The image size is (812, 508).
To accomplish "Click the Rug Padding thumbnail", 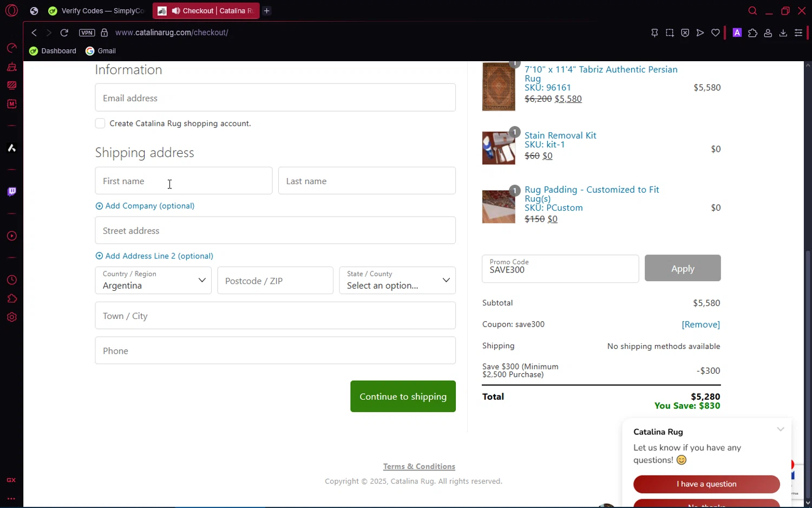I will point(499,206).
